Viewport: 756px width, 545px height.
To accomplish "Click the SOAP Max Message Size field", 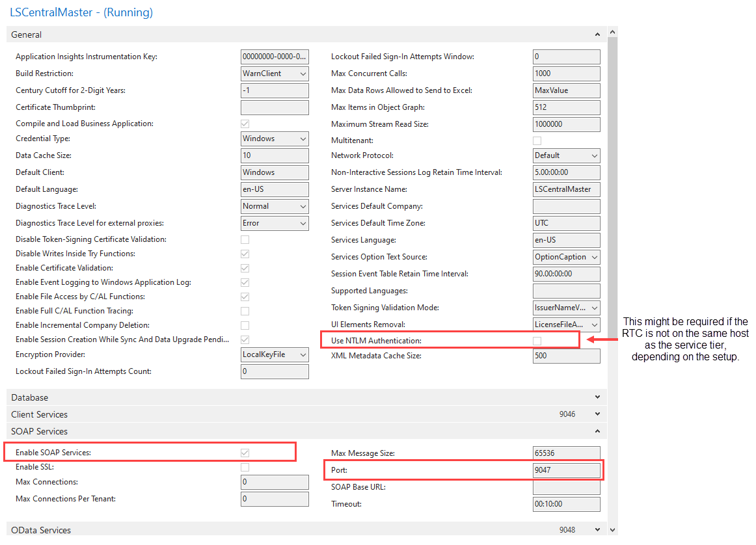I will coord(567,453).
